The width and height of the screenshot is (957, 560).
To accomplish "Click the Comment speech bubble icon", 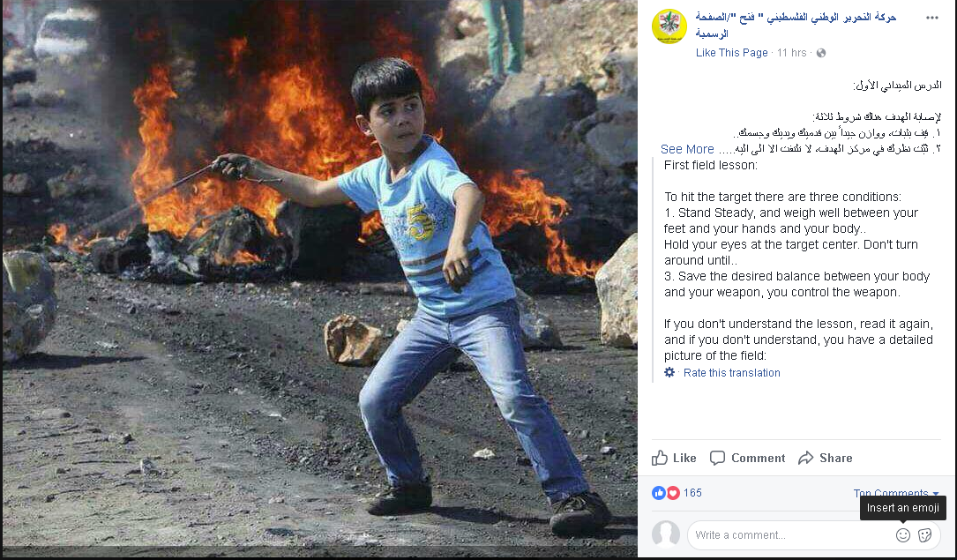I will tap(717, 458).
